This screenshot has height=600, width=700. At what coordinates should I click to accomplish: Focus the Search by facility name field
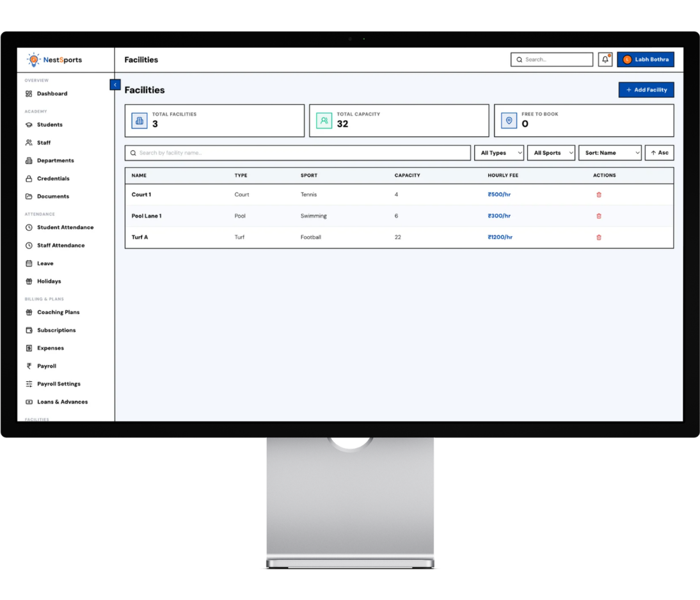(x=298, y=153)
